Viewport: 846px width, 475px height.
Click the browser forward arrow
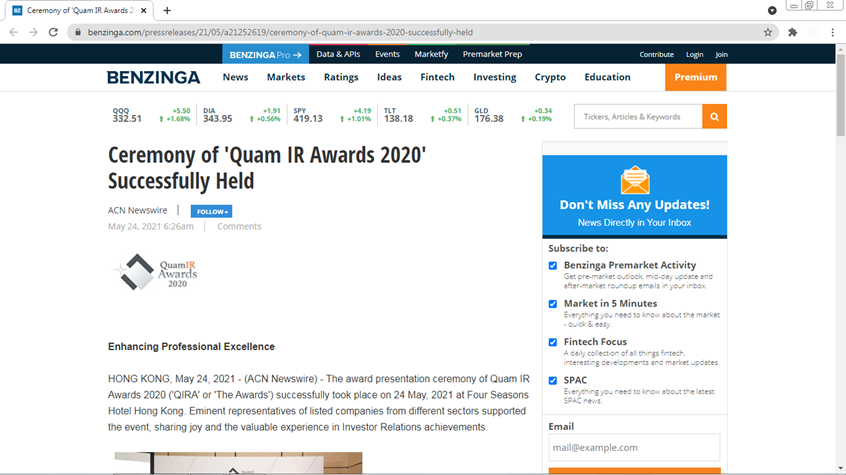coord(33,32)
